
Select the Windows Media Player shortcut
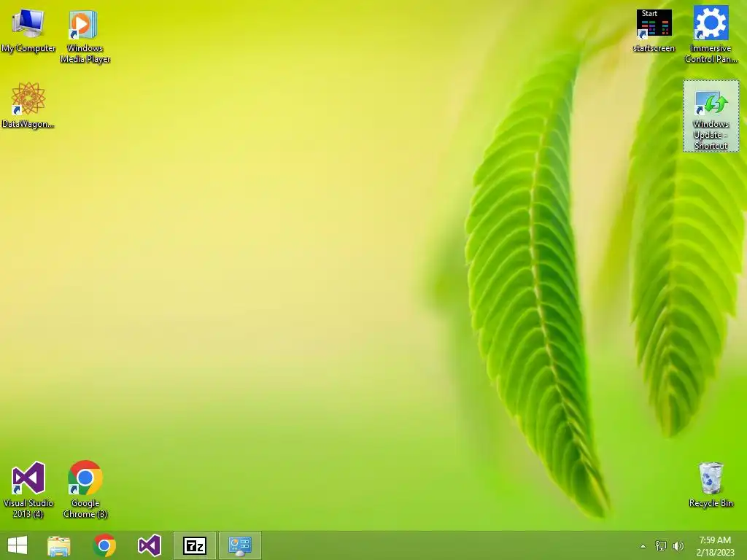pos(85,36)
